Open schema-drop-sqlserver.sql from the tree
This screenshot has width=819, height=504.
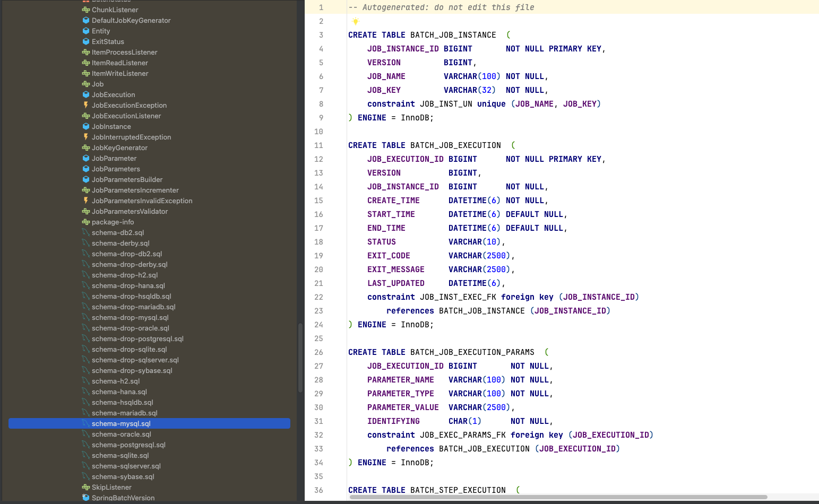coord(135,360)
